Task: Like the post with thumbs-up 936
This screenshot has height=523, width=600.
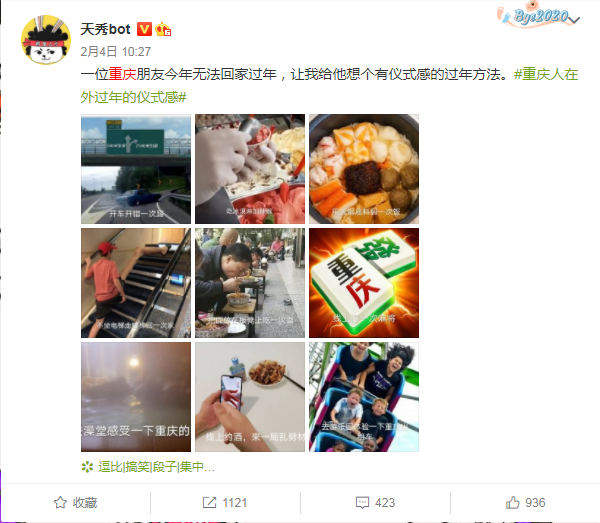Action: (x=525, y=502)
